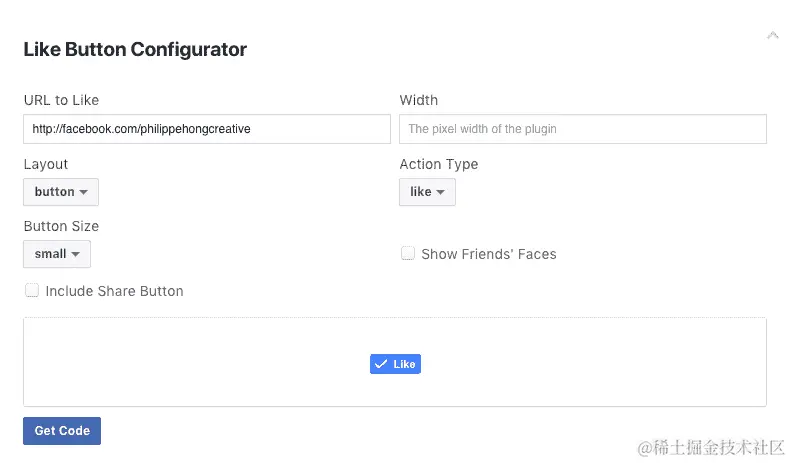Click the Like Button Configurator heading
Screen dimensions: 791x463
coord(135,49)
